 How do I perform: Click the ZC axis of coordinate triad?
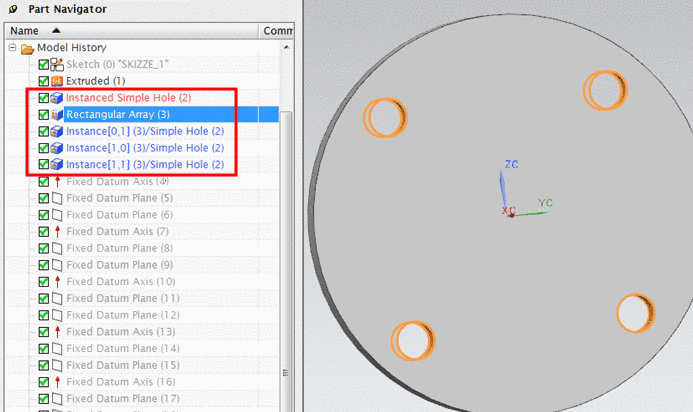tap(504, 191)
